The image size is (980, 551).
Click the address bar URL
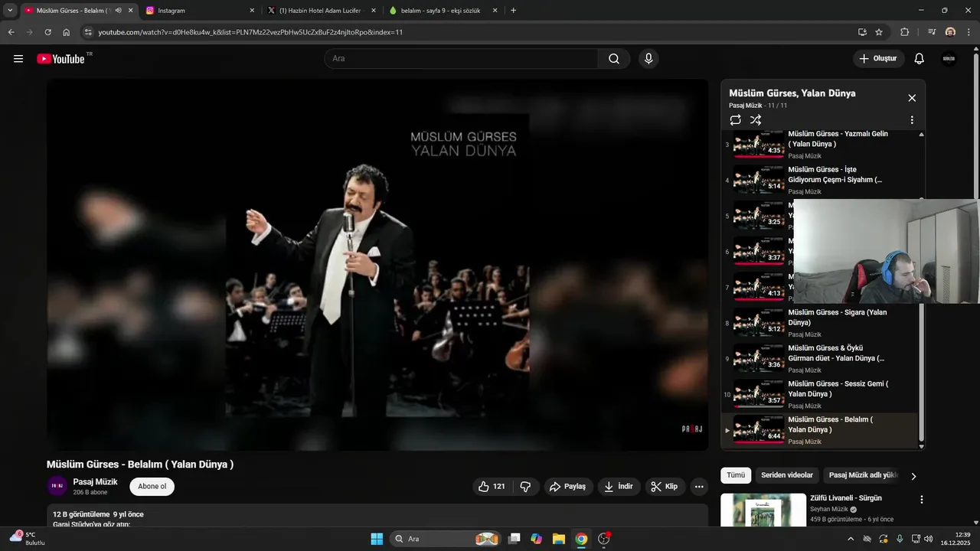250,32
